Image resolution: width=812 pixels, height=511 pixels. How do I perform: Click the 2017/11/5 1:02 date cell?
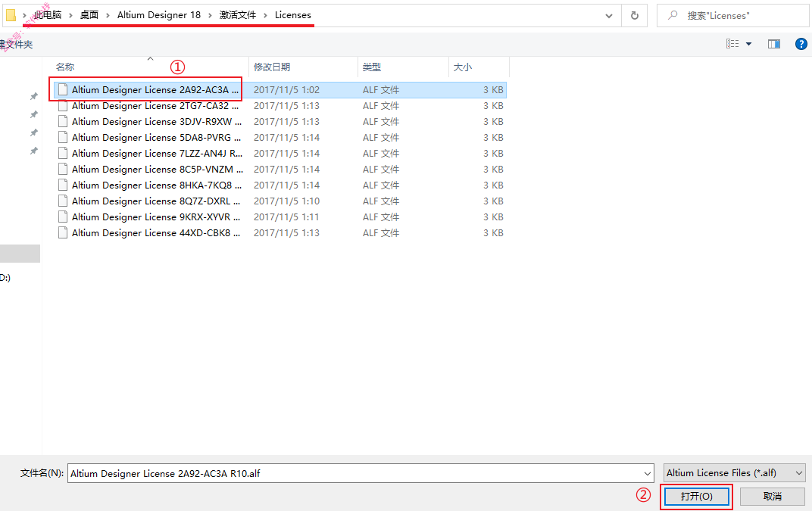(286, 89)
